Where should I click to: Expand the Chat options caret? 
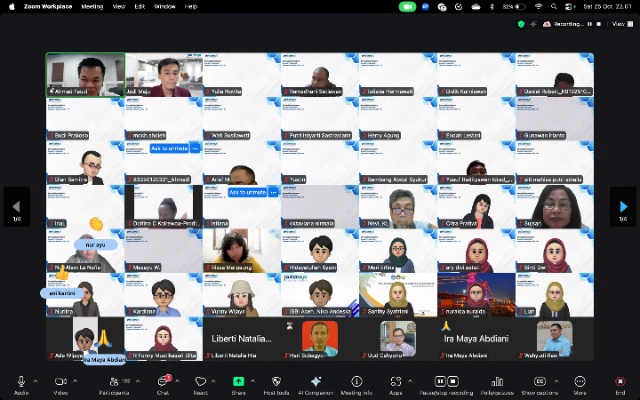[177, 381]
